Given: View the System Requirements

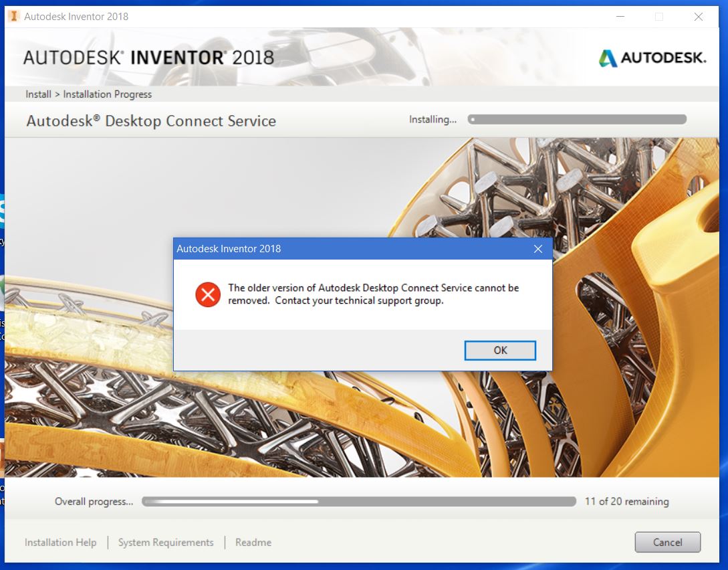Looking at the screenshot, I should pyautogui.click(x=165, y=542).
